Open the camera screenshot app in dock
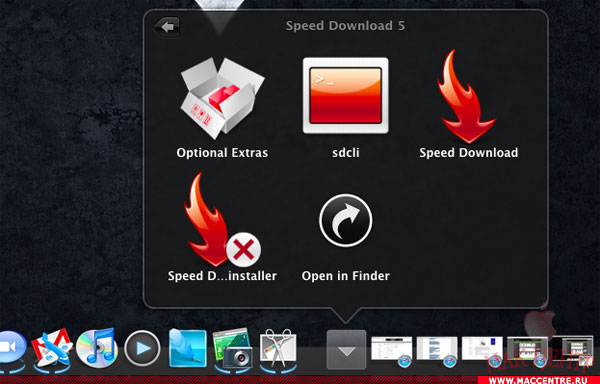The width and height of the screenshot is (600, 384). tap(233, 349)
